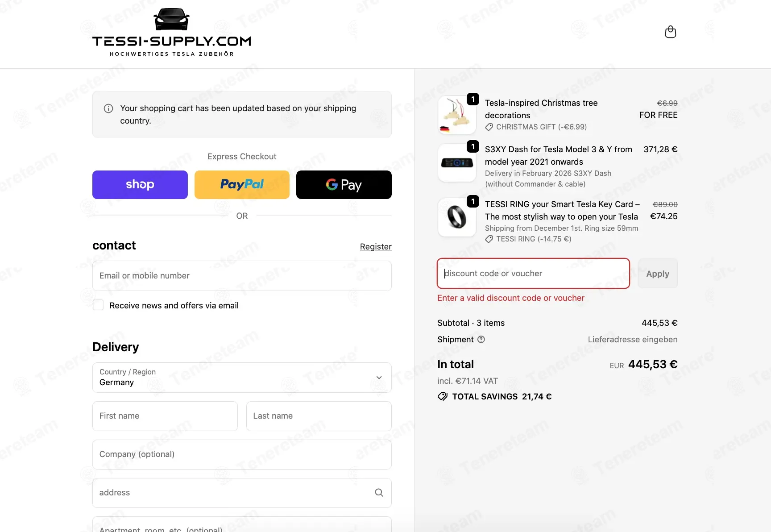Pay with Shop Pay express button

pos(140,185)
